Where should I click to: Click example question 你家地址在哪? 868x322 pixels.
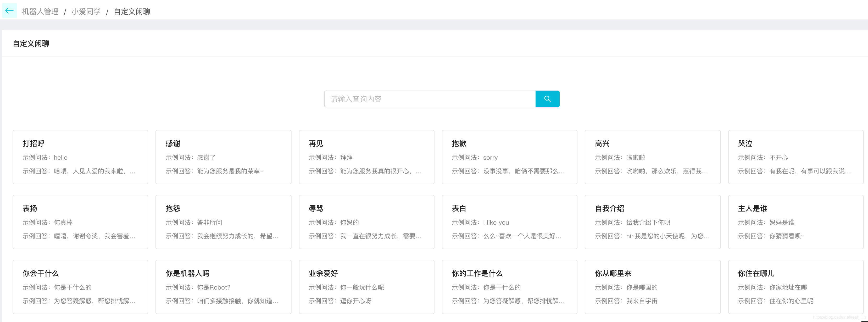[788, 288]
